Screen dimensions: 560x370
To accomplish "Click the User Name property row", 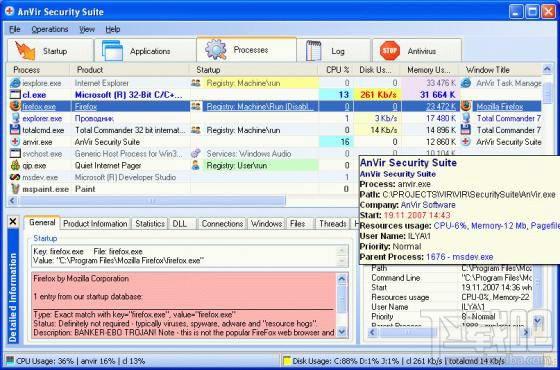I will coord(451,307).
